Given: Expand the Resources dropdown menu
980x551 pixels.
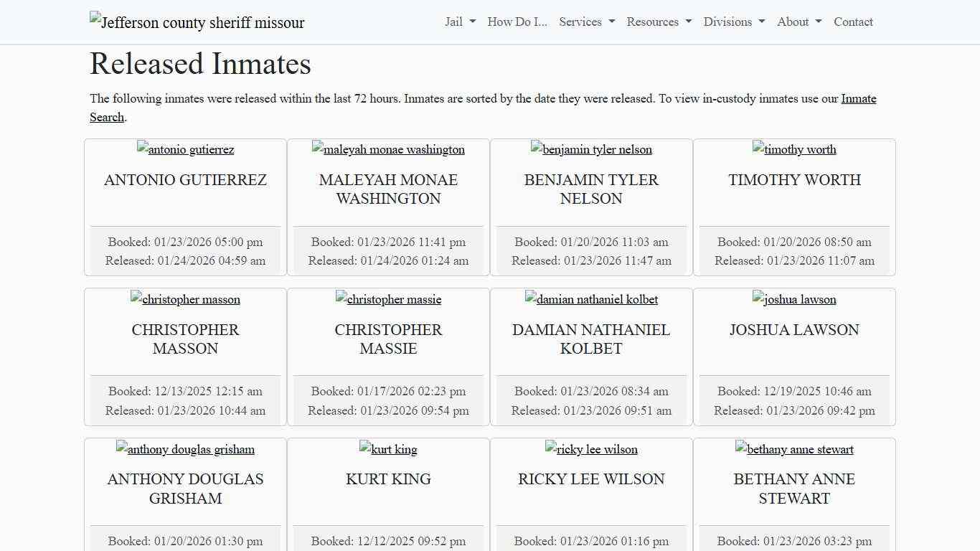Looking at the screenshot, I should click(x=658, y=22).
